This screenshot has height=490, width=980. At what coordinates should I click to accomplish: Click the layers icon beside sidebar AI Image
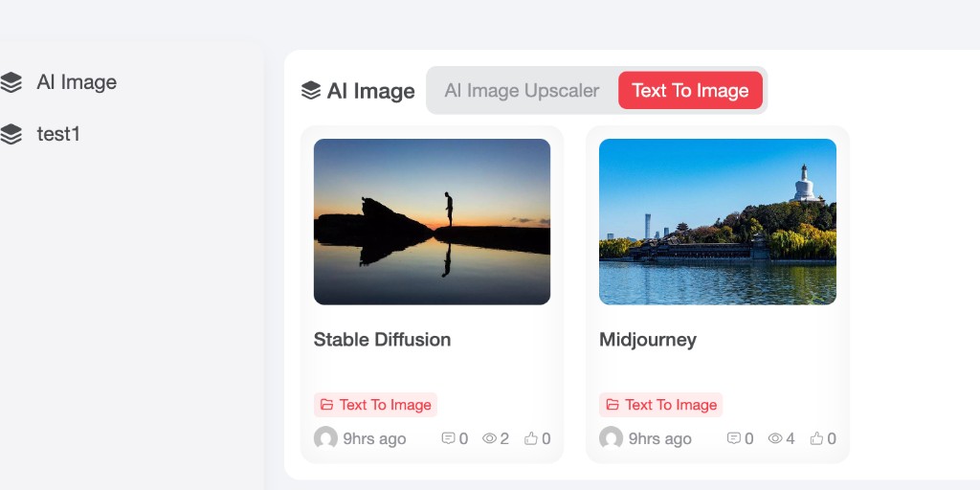[x=11, y=82]
